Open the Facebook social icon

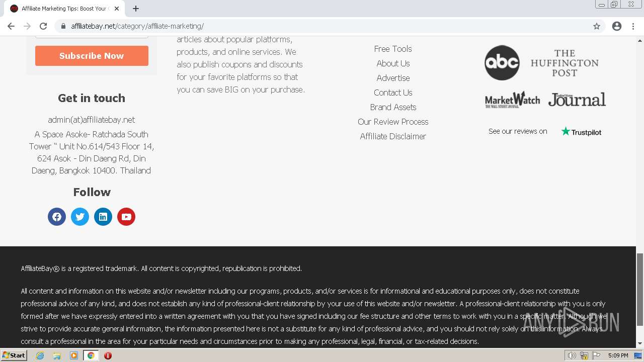(57, 217)
